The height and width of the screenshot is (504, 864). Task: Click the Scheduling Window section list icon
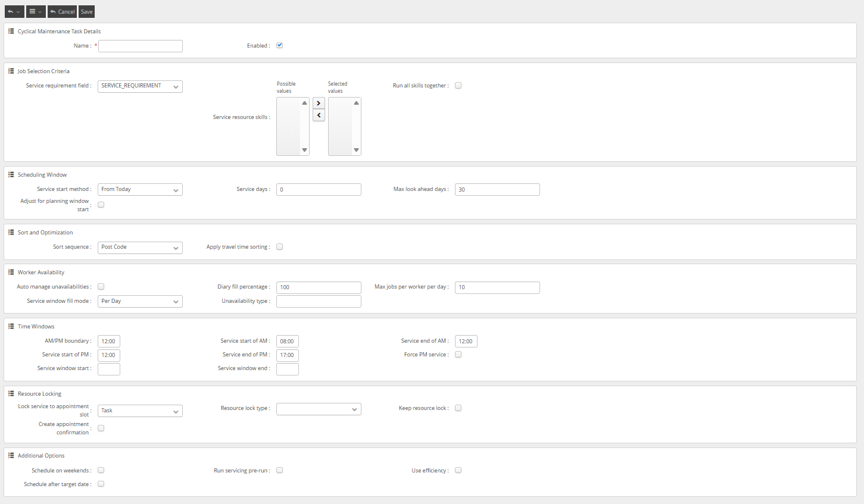point(11,175)
